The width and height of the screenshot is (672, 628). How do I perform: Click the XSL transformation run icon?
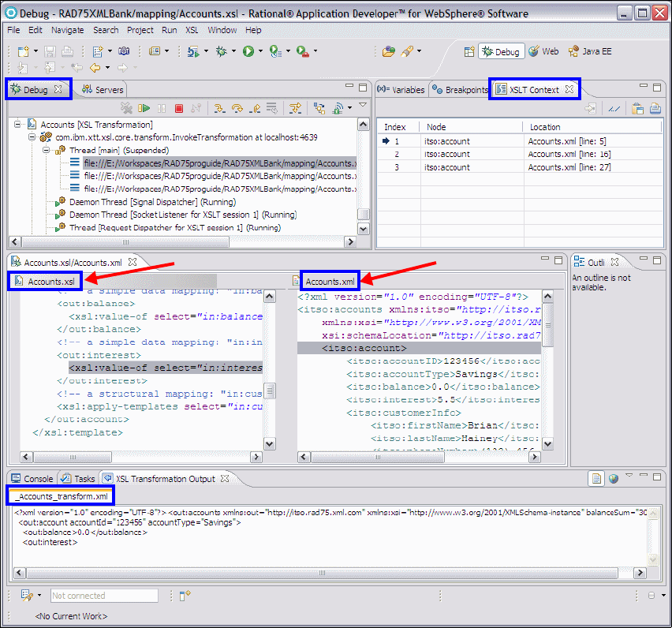(193, 51)
